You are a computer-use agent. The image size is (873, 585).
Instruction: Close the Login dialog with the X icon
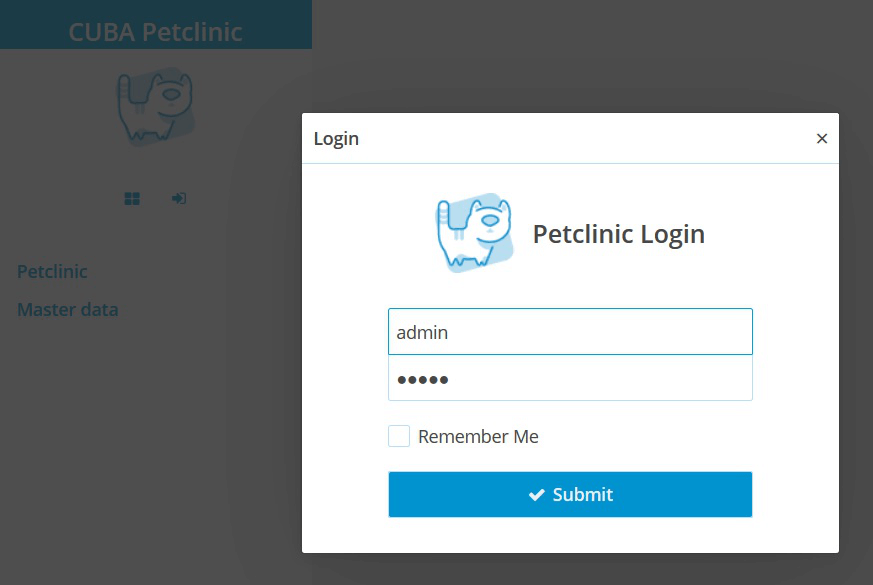pos(822,138)
